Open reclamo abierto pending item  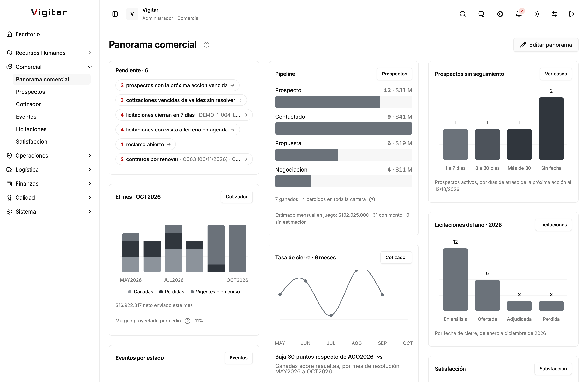(145, 145)
